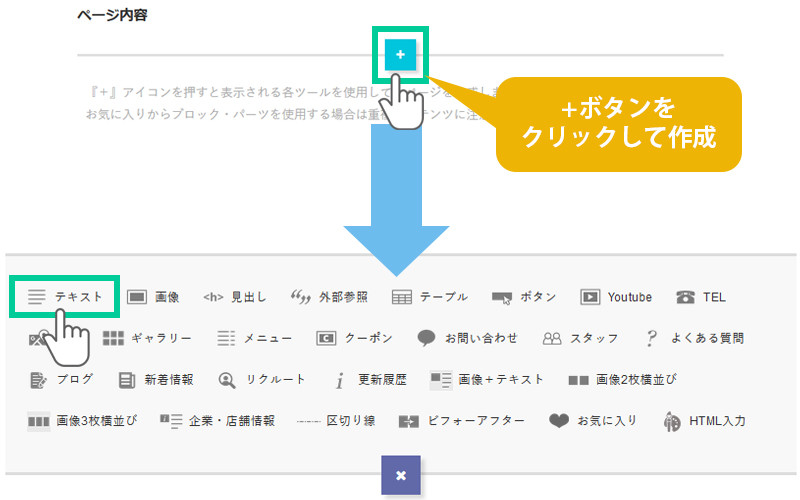Image resolution: width=800 pixels, height=500 pixels.
Task: Add a TEL phone block
Action: [701, 297]
